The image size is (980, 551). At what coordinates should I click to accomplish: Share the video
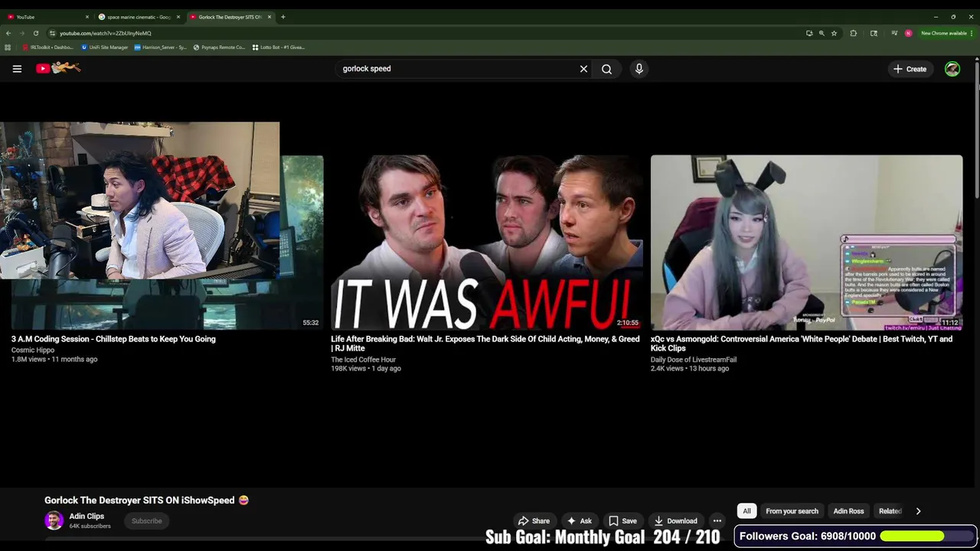coord(533,521)
